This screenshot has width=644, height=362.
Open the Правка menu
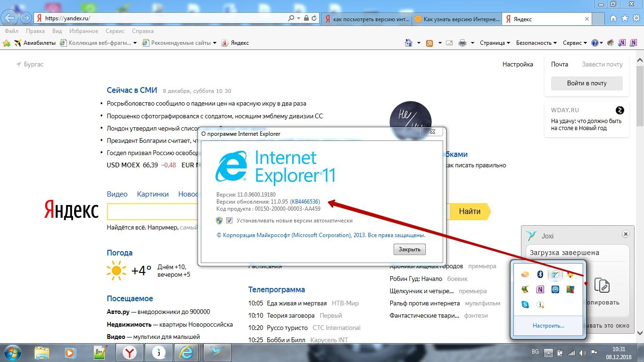click(35, 31)
